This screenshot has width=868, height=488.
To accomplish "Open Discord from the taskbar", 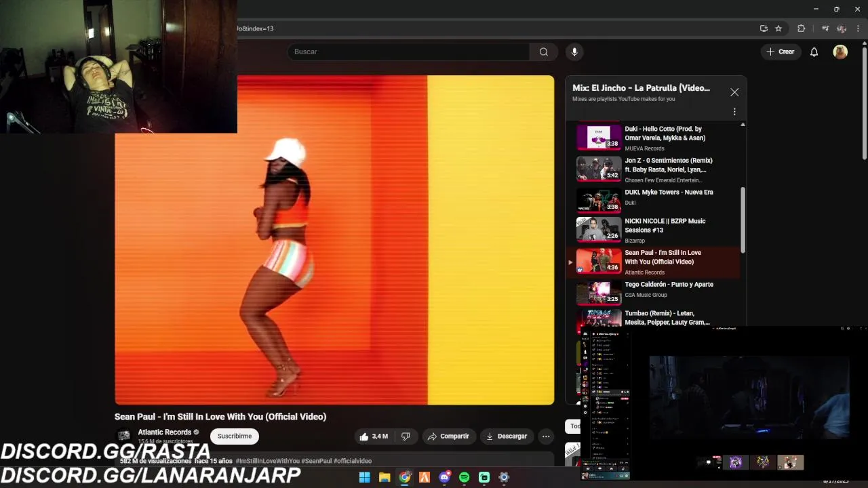I will (444, 477).
